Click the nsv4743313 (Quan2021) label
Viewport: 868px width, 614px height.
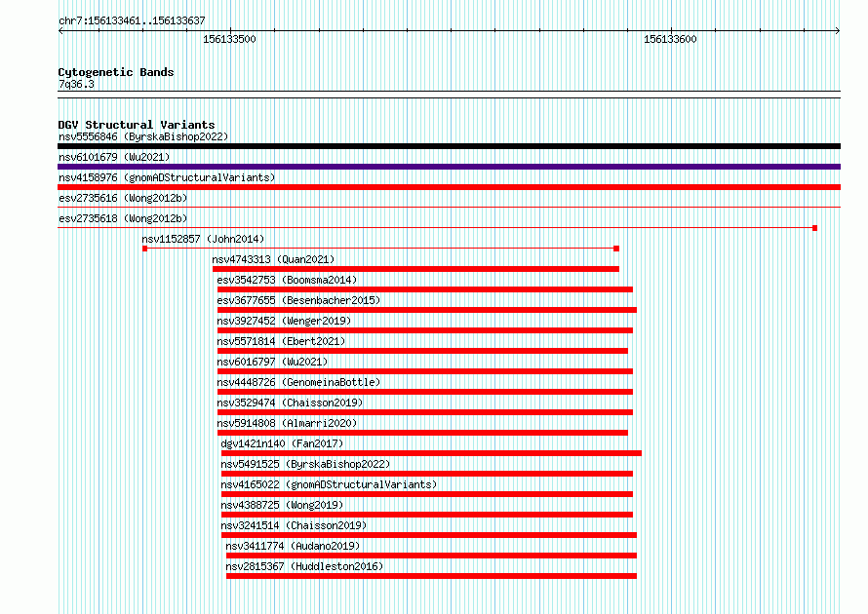coord(273,259)
